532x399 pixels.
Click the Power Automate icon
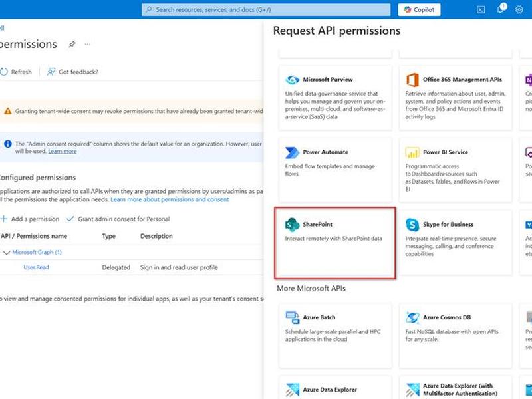pos(292,153)
